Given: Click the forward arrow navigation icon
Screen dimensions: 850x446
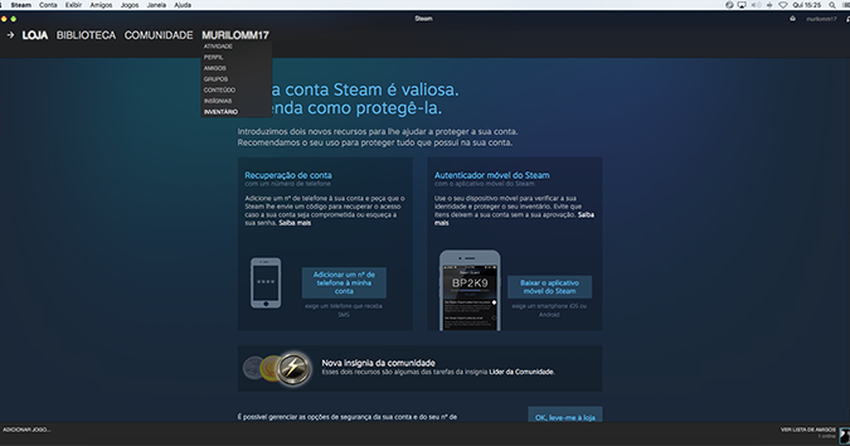Looking at the screenshot, I should coord(10,35).
